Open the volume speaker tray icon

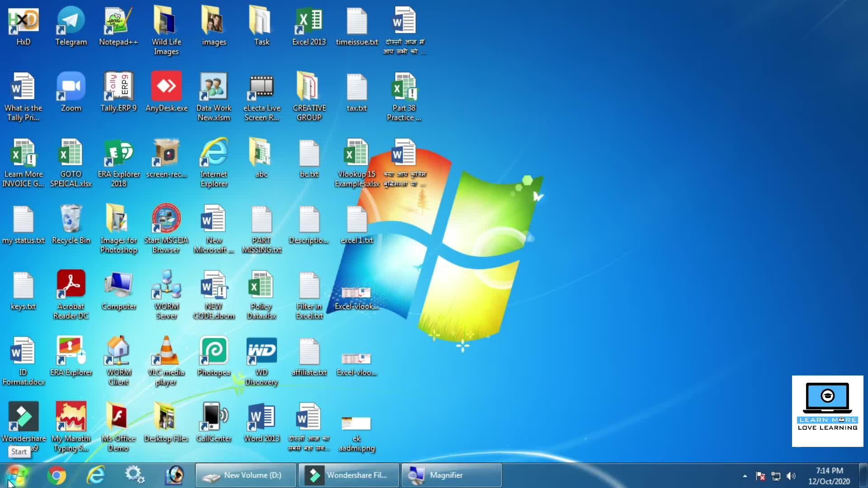pos(791,476)
